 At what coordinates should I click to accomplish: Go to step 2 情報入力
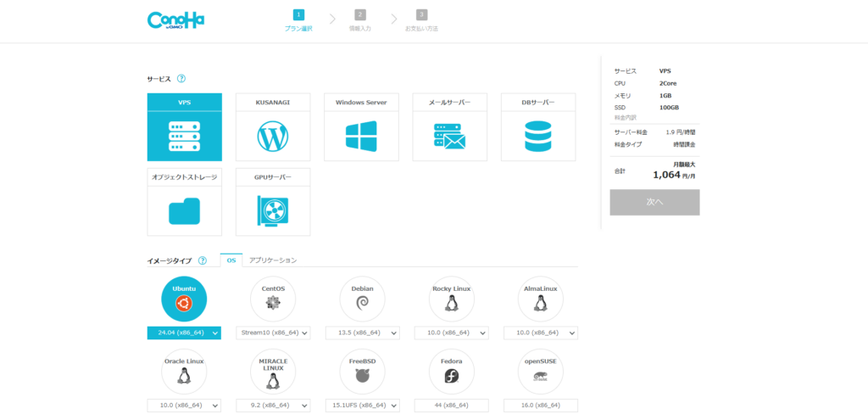359,20
